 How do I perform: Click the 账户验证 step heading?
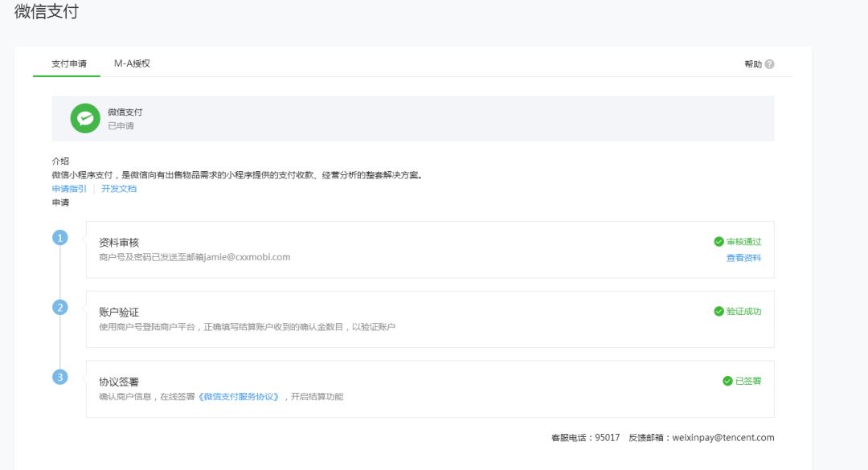pyautogui.click(x=119, y=313)
